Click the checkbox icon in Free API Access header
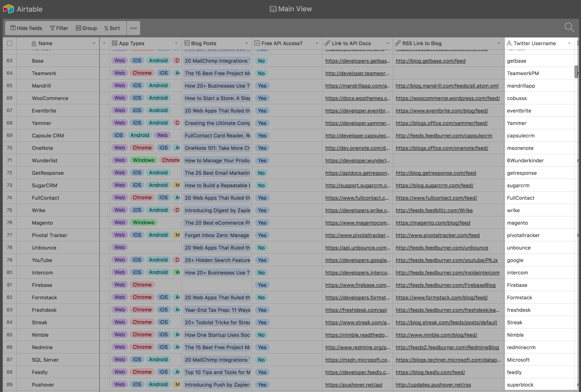581x392 pixels. (x=257, y=43)
